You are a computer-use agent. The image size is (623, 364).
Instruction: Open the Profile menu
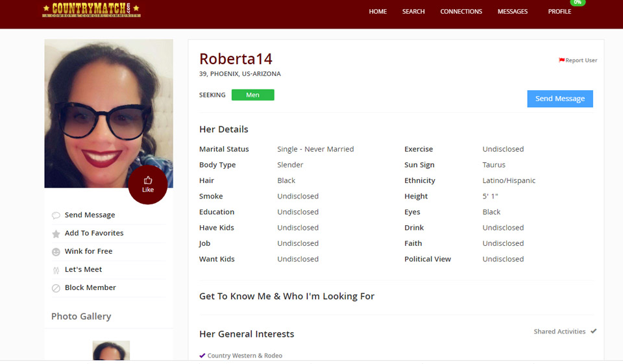click(x=559, y=12)
